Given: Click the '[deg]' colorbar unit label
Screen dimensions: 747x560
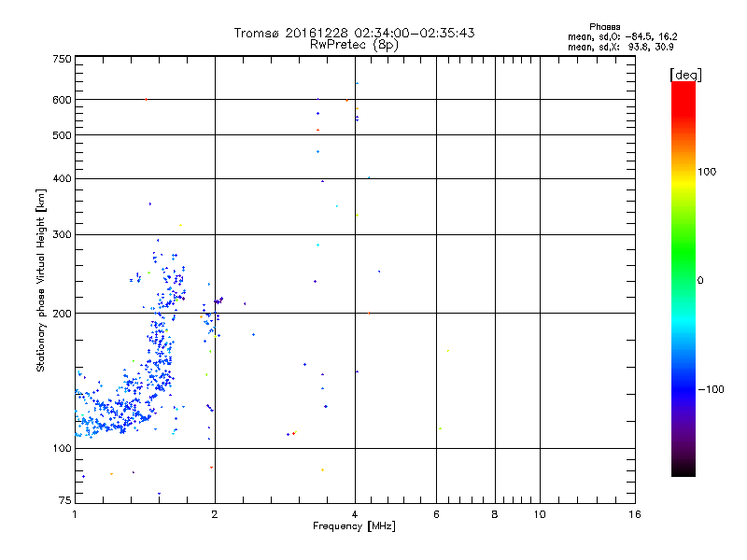Looking at the screenshot, I should pos(685,76).
